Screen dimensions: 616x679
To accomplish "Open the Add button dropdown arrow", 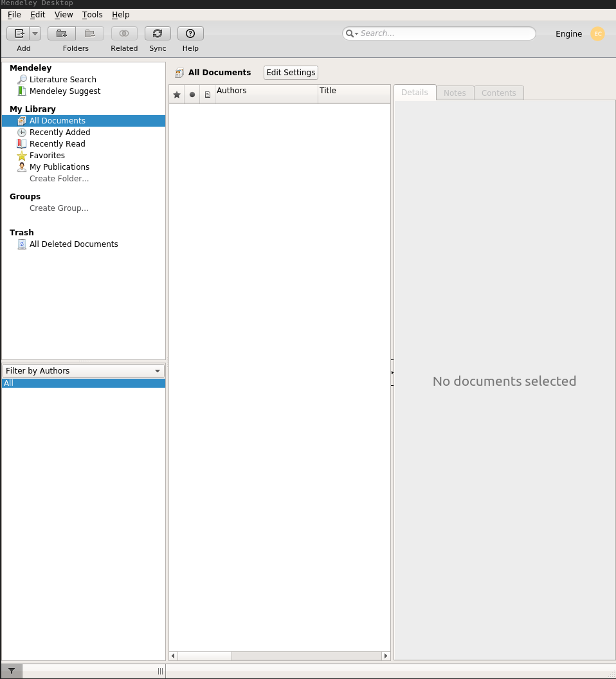I will pyautogui.click(x=35, y=33).
